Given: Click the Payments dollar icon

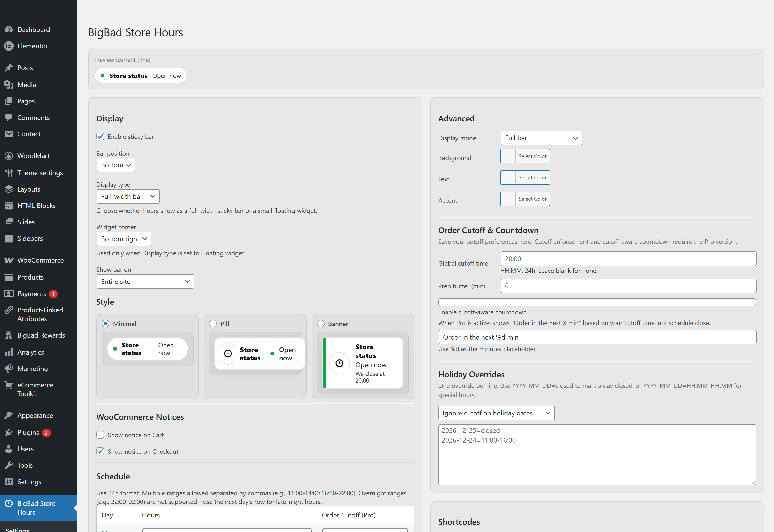Looking at the screenshot, I should (9, 294).
